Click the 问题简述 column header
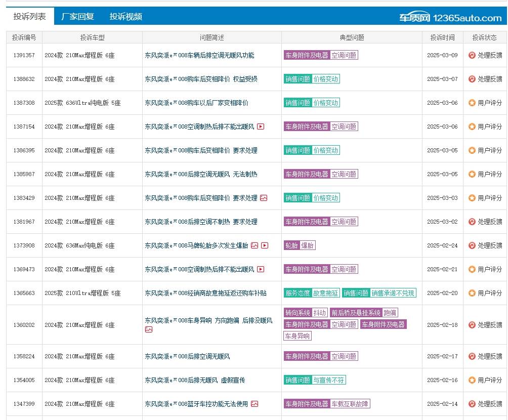Viewport: 508px width, 420px height. (212, 37)
